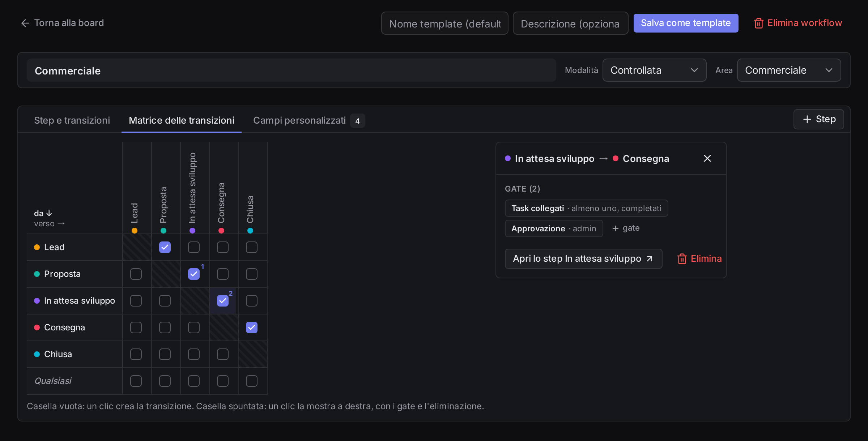Image resolution: width=868 pixels, height=441 pixels.
Task: Select the Matrice delle transizioni tab
Action: tap(182, 120)
